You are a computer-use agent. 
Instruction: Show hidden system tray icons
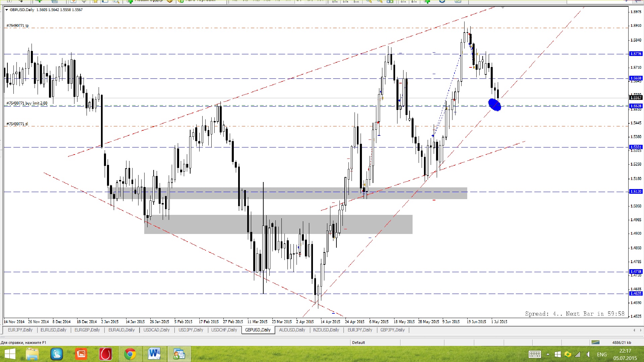(x=548, y=354)
